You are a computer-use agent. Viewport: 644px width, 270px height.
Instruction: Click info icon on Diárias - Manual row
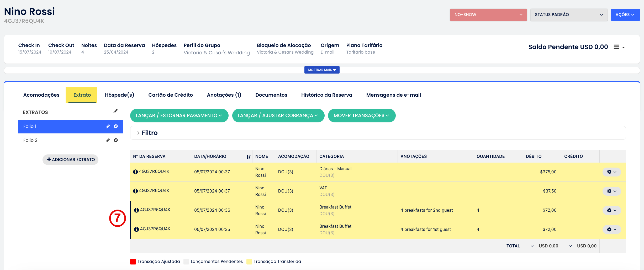pos(135,172)
